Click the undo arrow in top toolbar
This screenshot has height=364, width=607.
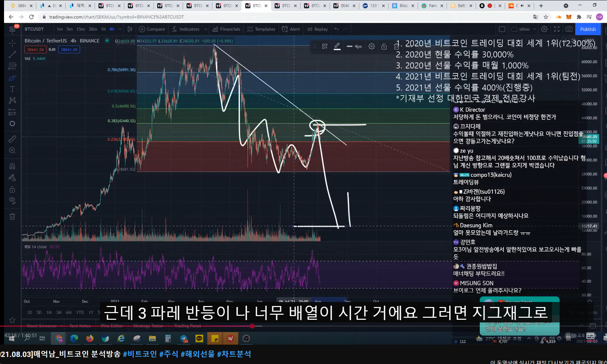click(x=337, y=29)
